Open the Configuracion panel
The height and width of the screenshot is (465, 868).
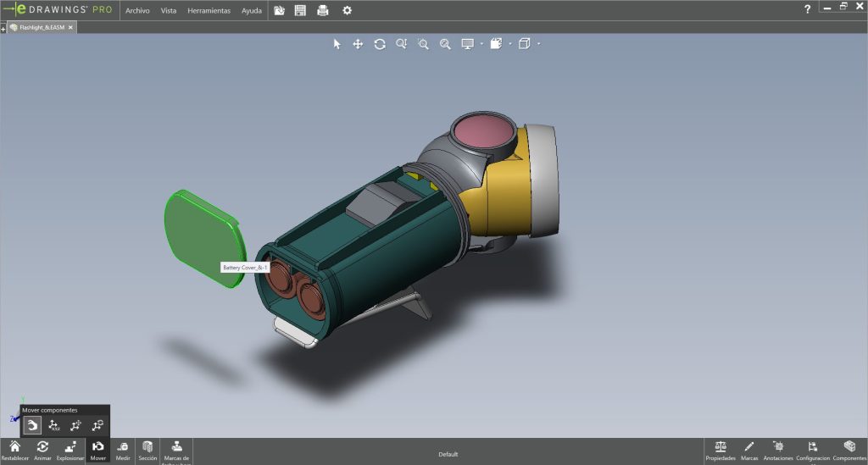[813, 451]
